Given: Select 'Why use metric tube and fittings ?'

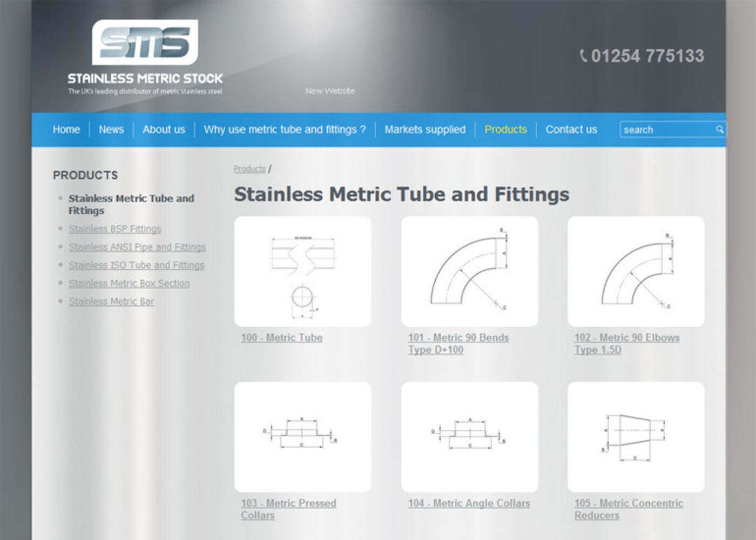Looking at the screenshot, I should point(285,130).
